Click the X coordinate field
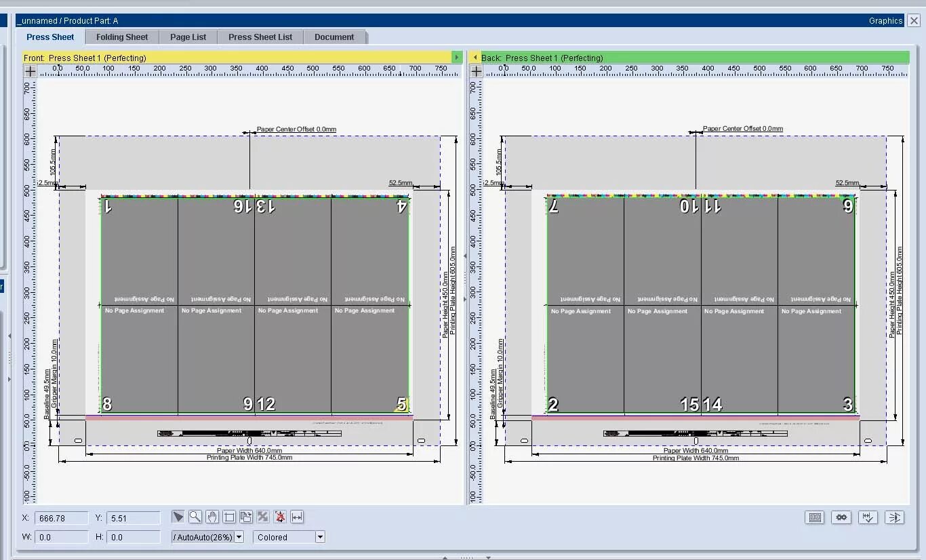The width and height of the screenshot is (926, 560). (x=61, y=518)
